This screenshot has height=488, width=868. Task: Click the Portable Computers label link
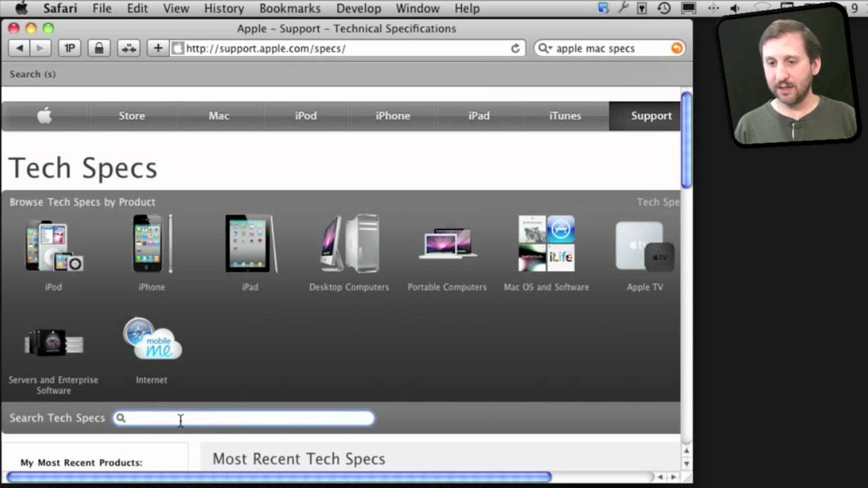(448, 287)
